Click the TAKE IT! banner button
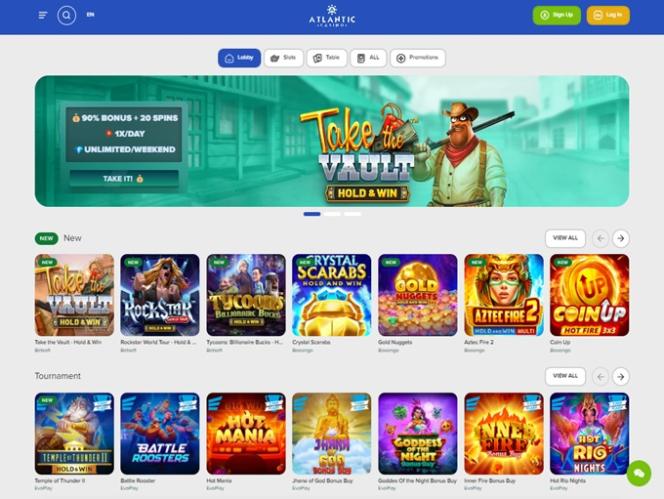 pyautogui.click(x=124, y=179)
